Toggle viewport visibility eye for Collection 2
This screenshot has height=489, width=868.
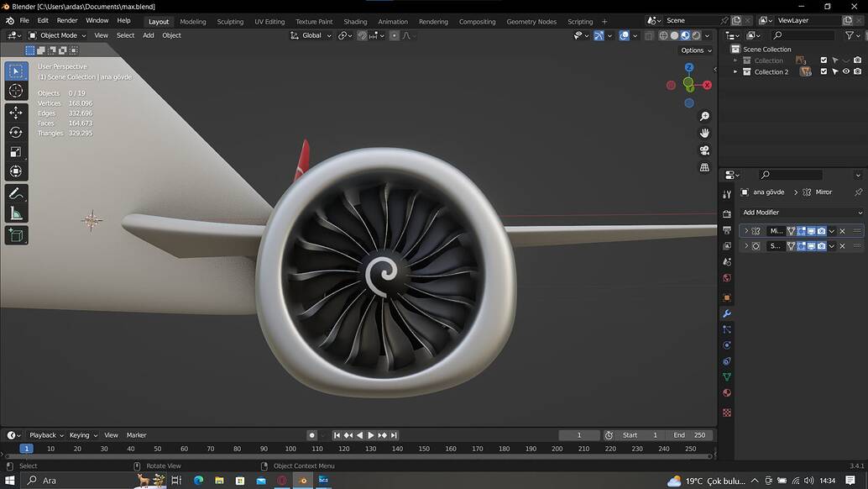pyautogui.click(x=846, y=72)
